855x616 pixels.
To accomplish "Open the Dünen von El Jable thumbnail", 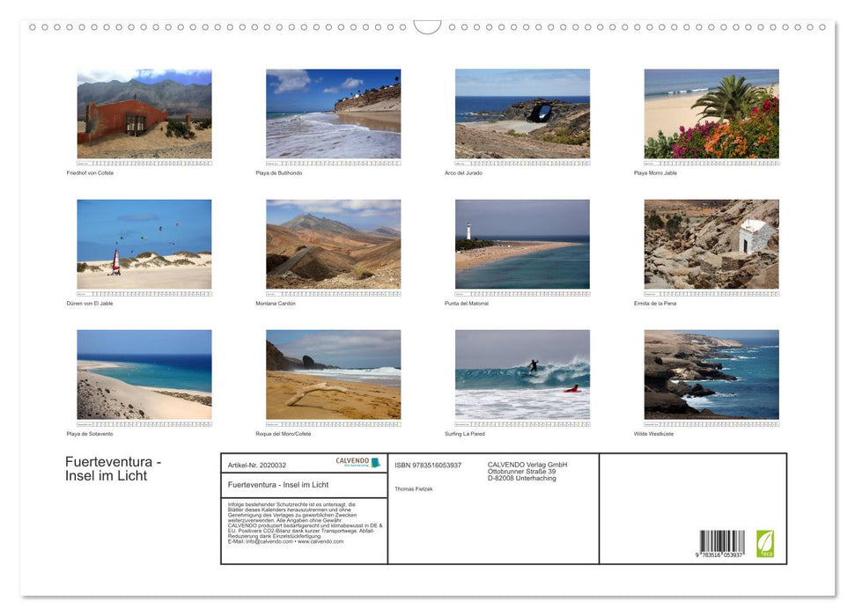I will (144, 244).
